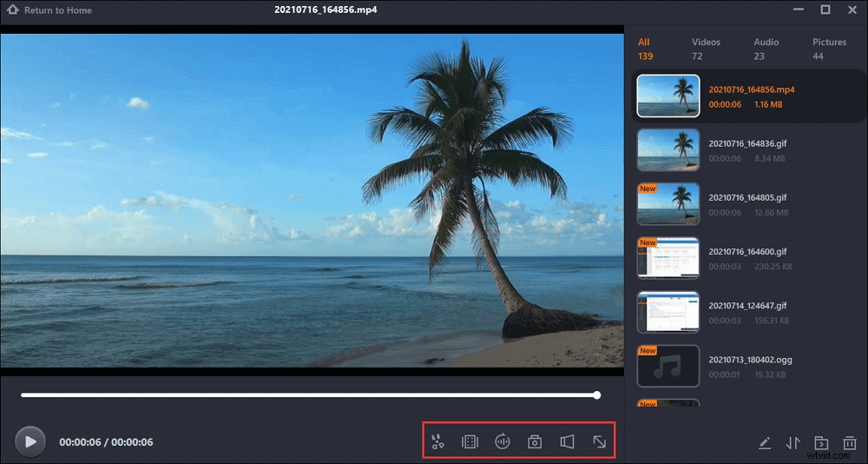The height and width of the screenshot is (464, 868).
Task: Click the speaker volume icon
Action: tap(567, 441)
